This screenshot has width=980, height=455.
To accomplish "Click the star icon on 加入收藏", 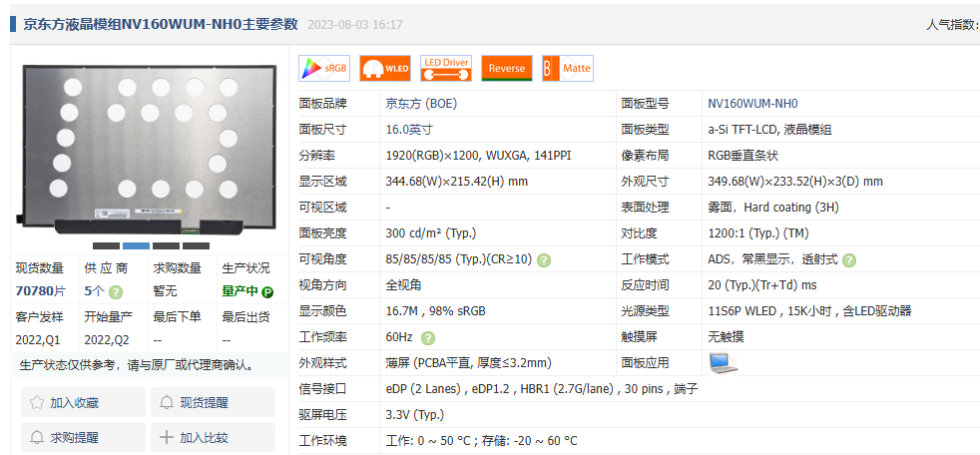I will coord(37,402).
